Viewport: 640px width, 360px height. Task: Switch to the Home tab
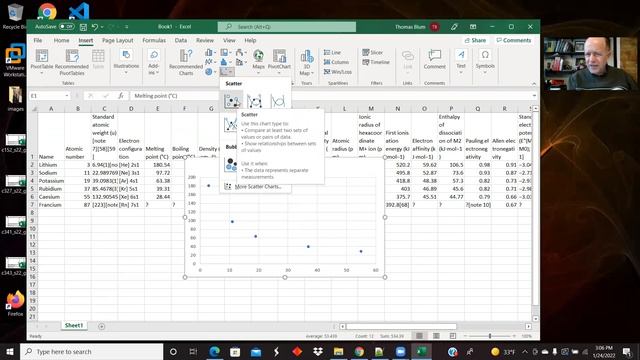click(61, 40)
